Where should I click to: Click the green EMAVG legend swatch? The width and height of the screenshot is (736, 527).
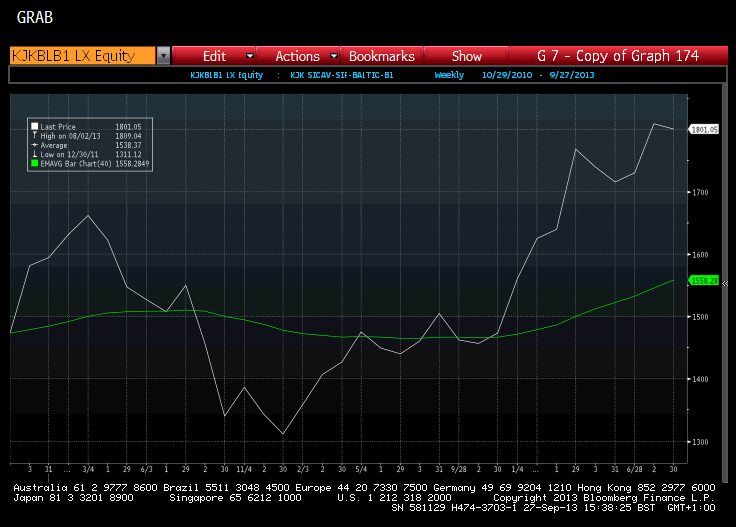coord(34,163)
